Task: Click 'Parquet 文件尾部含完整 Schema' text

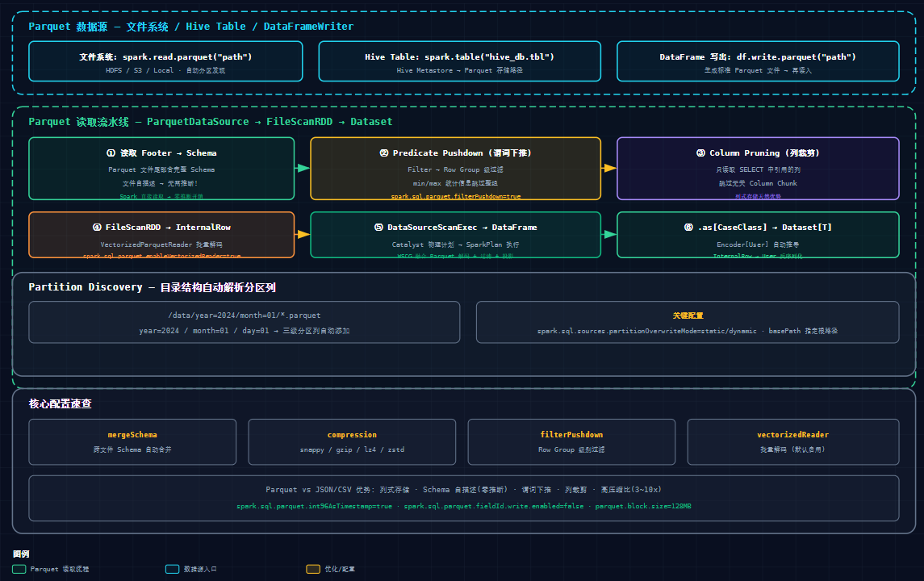Action: (x=161, y=169)
